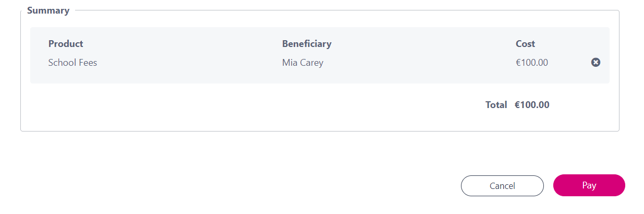Click the word Fees in product name
Viewport: 644px width, 214px height.
pyautogui.click(x=87, y=63)
